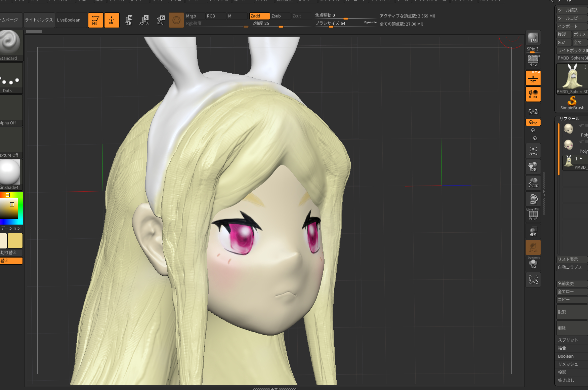Open ライトボックス (LightBox) from top bar

(x=39, y=20)
